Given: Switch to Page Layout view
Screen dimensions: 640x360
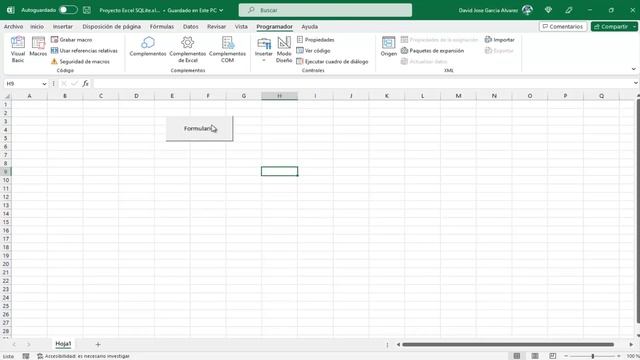Looking at the screenshot, I should click(535, 356).
